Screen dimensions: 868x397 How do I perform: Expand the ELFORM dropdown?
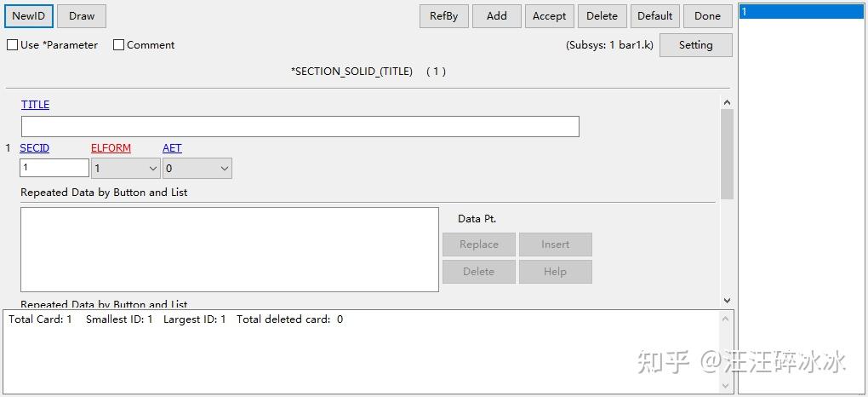153,169
